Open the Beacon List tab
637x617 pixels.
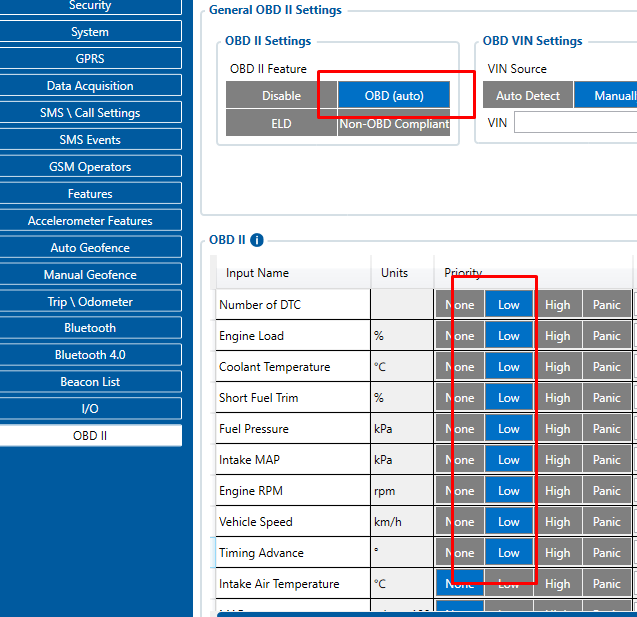90,382
